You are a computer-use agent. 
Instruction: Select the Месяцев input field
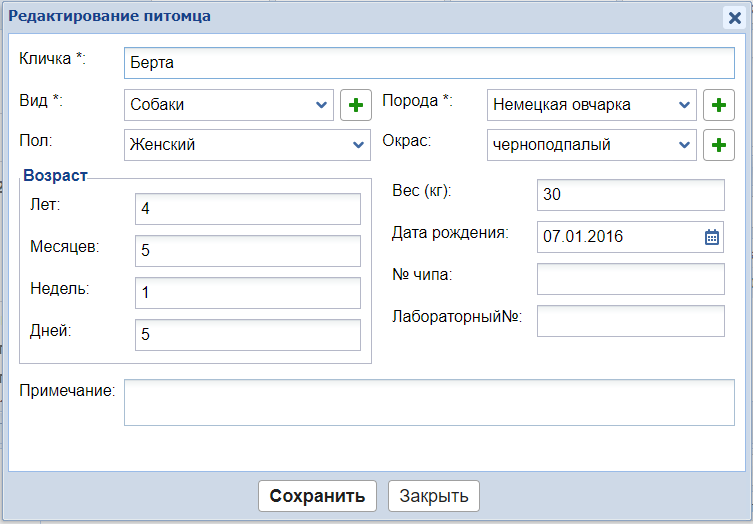tap(247, 251)
